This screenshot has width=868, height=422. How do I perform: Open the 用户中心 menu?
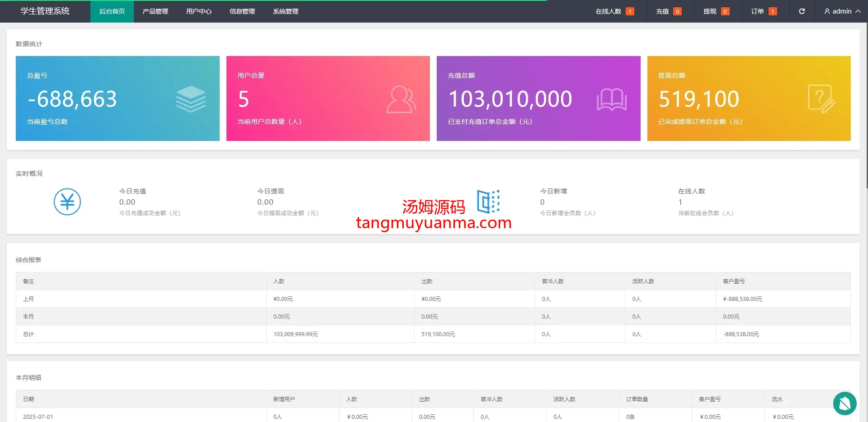click(x=199, y=11)
